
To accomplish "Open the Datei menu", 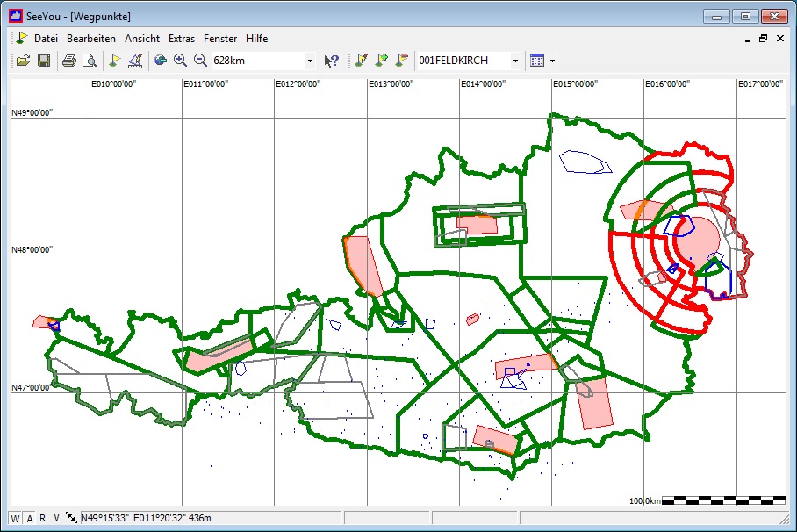I will (46, 39).
